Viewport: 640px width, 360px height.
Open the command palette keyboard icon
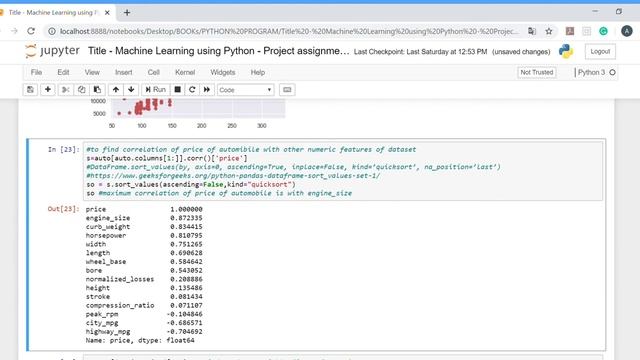click(287, 90)
